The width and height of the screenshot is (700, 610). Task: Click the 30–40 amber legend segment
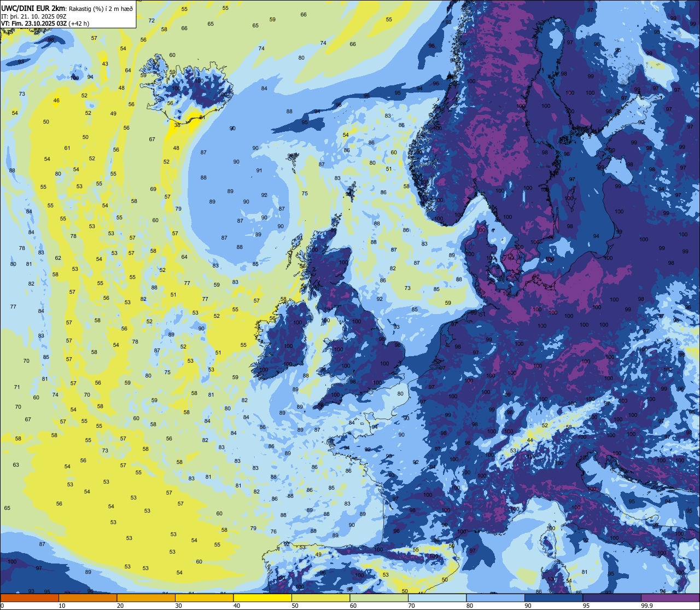coord(204,597)
